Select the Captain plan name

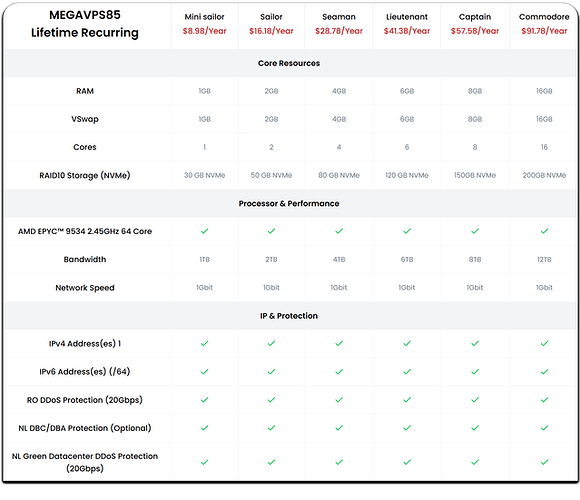(475, 17)
